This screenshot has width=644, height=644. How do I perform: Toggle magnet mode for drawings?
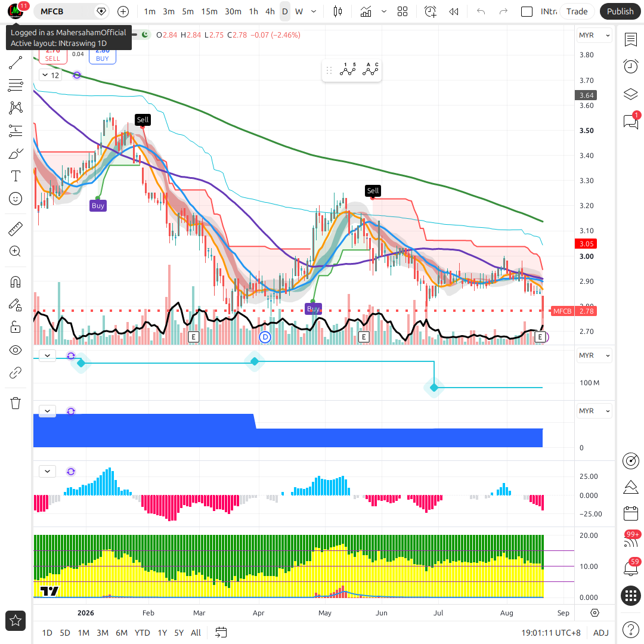pyautogui.click(x=16, y=281)
